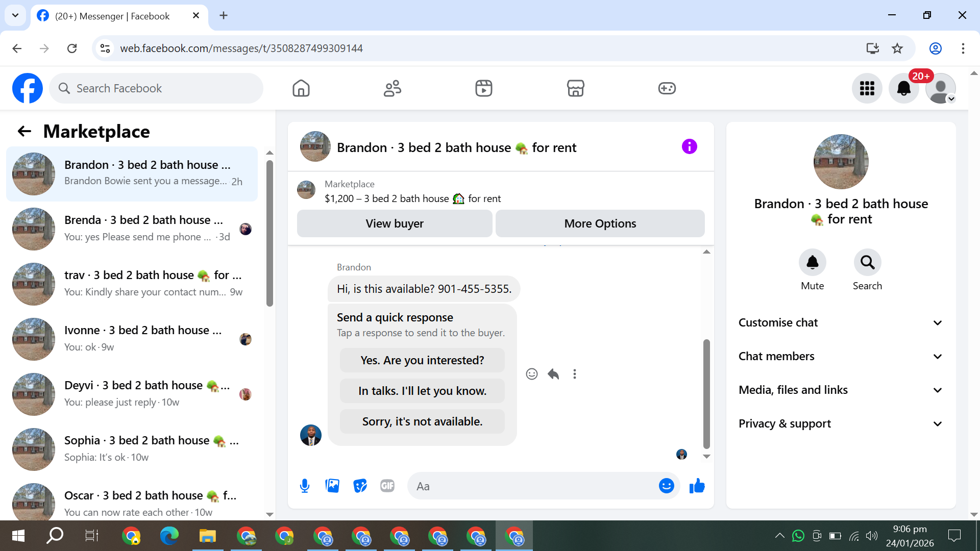This screenshot has width=980, height=551.
Task: Open WhatsApp icon in system tray
Action: click(x=798, y=536)
